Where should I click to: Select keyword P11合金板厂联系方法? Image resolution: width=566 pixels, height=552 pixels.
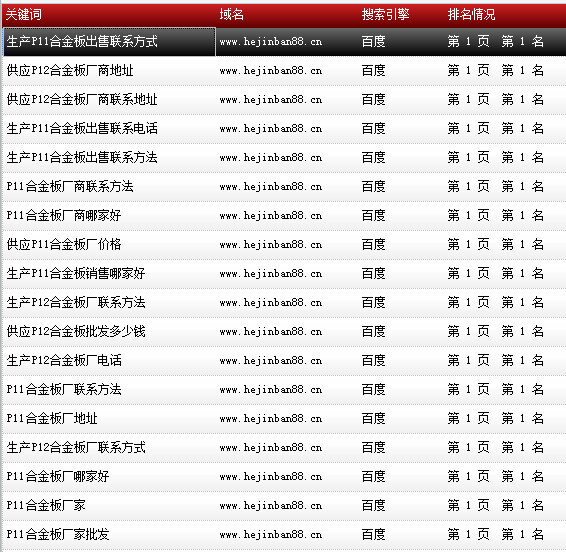click(64, 390)
